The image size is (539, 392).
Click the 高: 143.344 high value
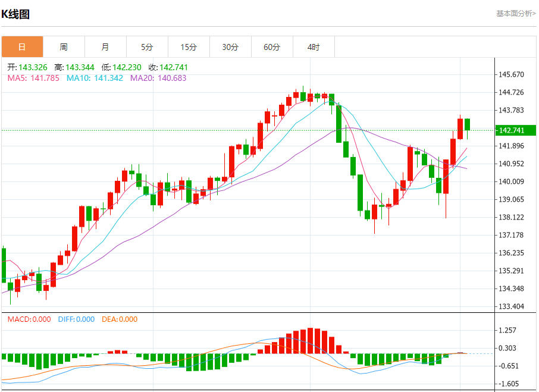click(x=74, y=67)
